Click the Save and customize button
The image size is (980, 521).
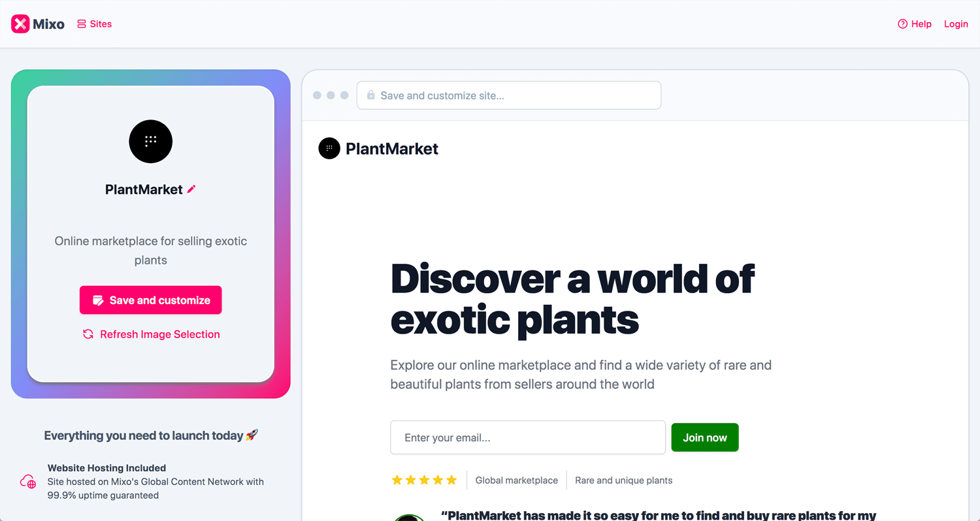(151, 300)
